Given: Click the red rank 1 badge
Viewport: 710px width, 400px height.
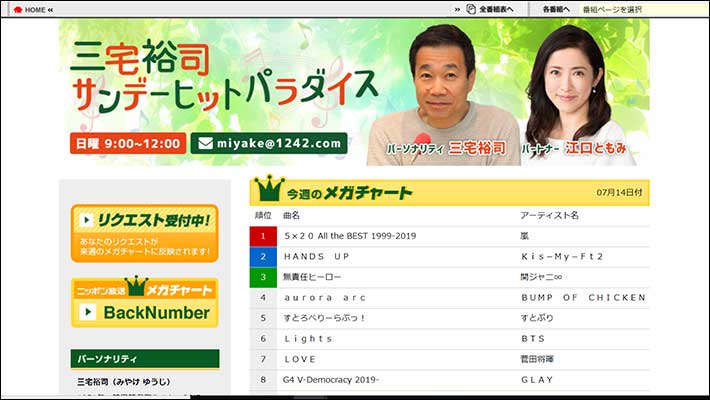Looking at the screenshot, I should pos(263,236).
